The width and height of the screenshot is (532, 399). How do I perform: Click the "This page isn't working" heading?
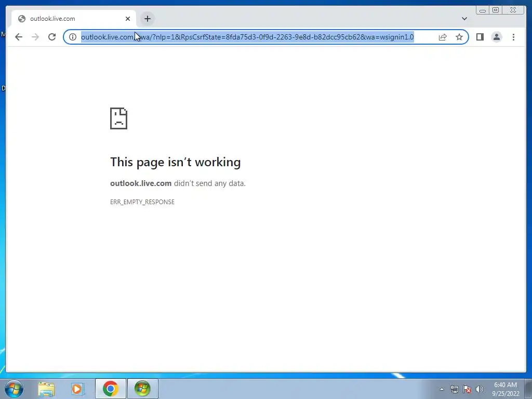pos(176,162)
